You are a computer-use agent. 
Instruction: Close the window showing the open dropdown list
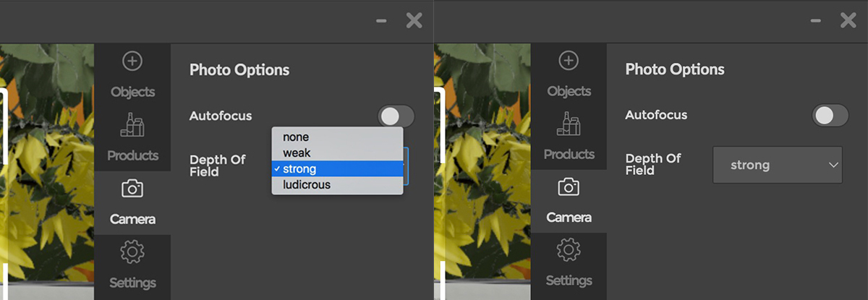coord(414,21)
